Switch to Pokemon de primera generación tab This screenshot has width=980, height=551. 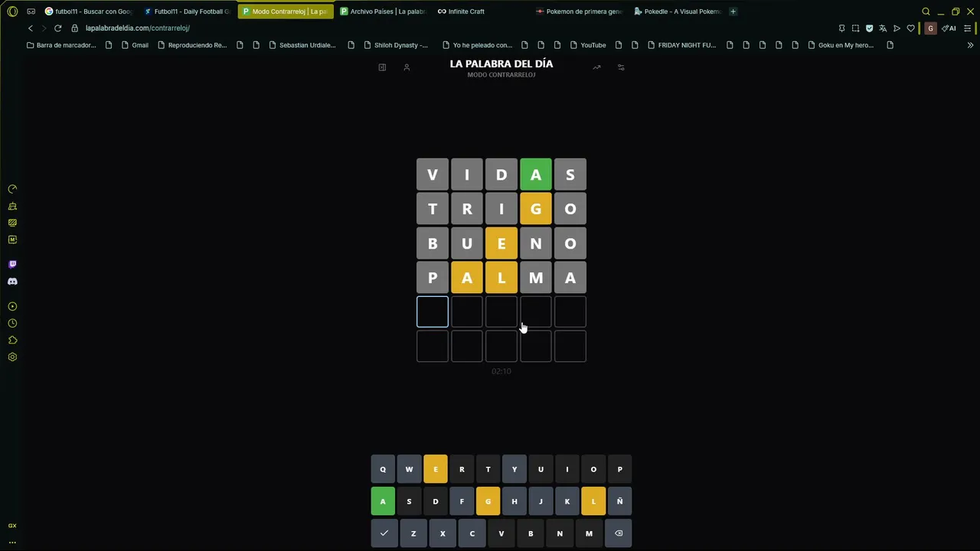pyautogui.click(x=579, y=11)
